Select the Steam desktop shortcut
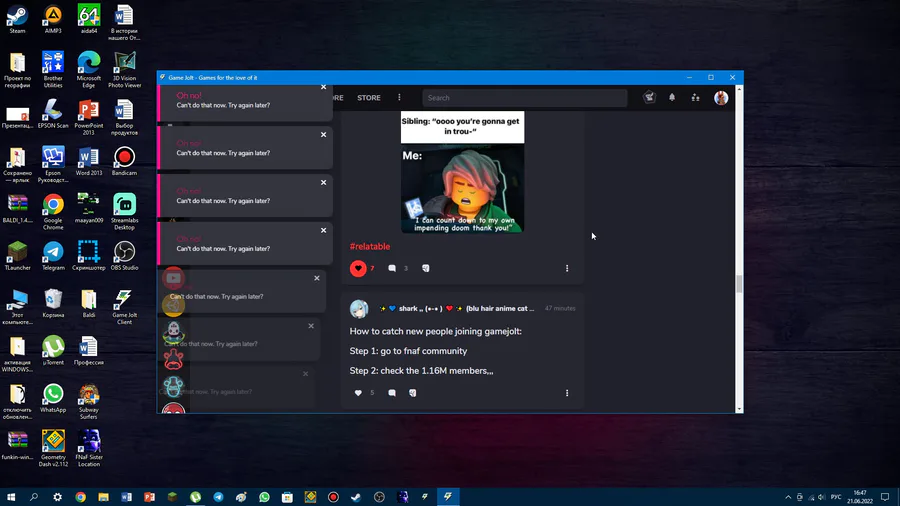This screenshot has width=900, height=506. [17, 20]
